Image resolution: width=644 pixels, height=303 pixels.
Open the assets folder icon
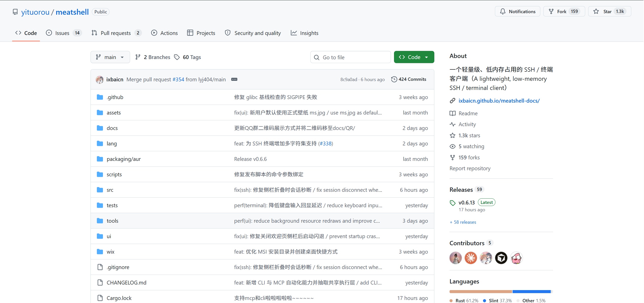(100, 113)
